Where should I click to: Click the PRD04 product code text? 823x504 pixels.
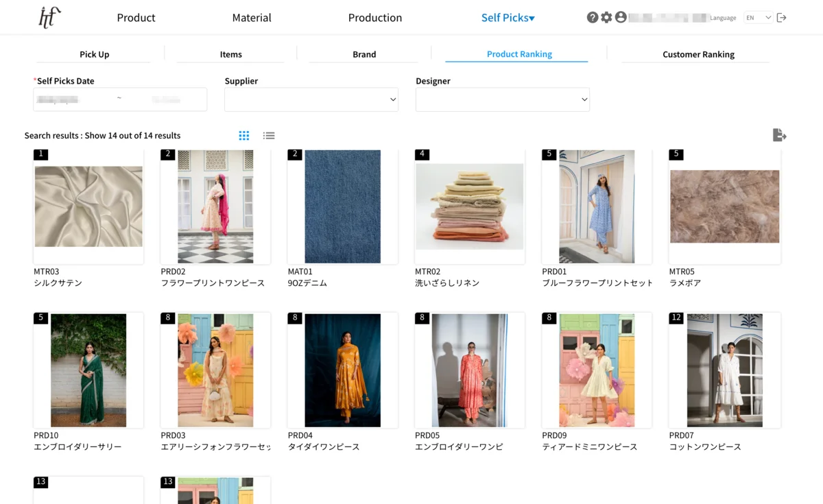[x=300, y=435]
